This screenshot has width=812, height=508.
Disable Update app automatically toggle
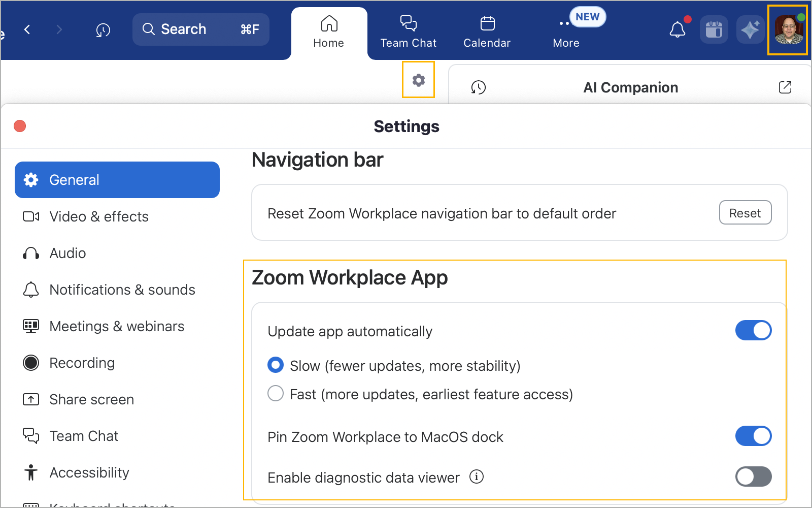[x=753, y=331]
